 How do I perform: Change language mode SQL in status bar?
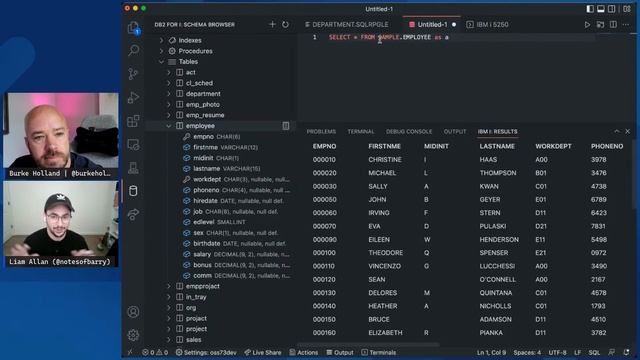(594, 352)
